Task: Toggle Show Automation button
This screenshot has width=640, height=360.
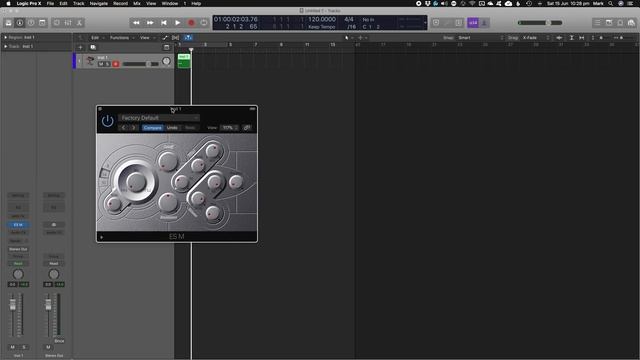Action: click(165, 38)
